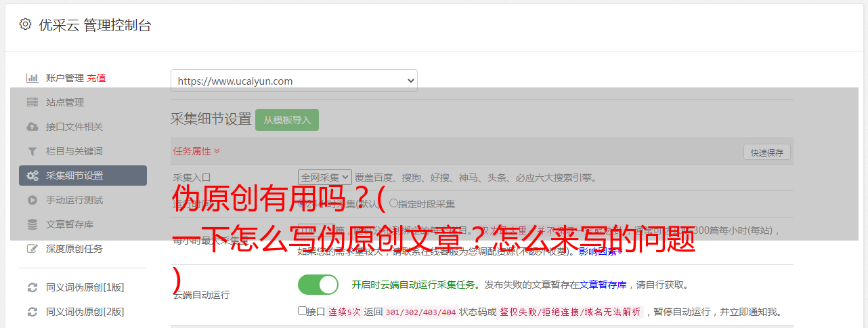
Task: Click the green 从模板导入 button
Action: pos(287,120)
